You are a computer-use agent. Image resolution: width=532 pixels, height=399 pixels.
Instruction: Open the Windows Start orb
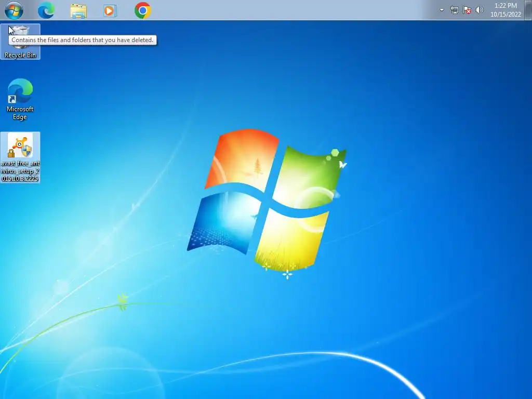pyautogui.click(x=14, y=10)
